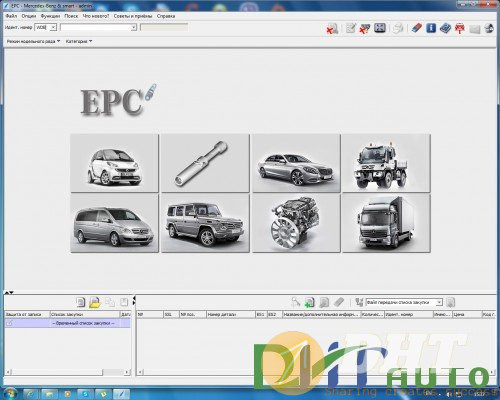Click the write-protection icon in temporary list row
The image size is (500, 400).
pos(9,323)
